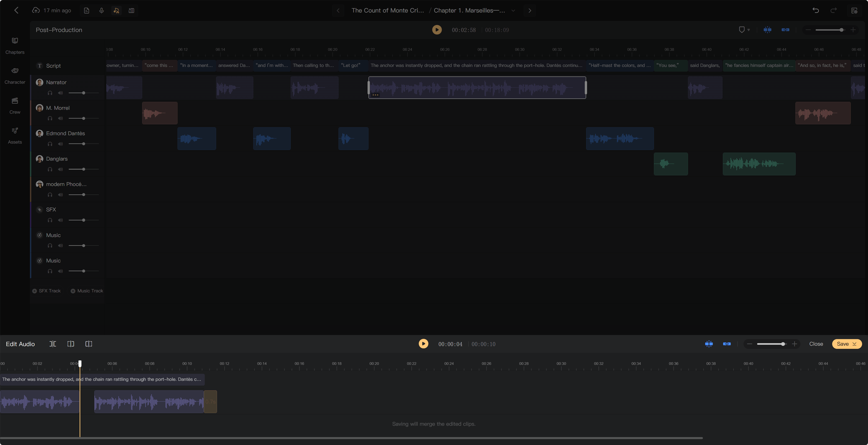Expand the chapter selector dropdown chevron
868x445 pixels.
(513, 10)
